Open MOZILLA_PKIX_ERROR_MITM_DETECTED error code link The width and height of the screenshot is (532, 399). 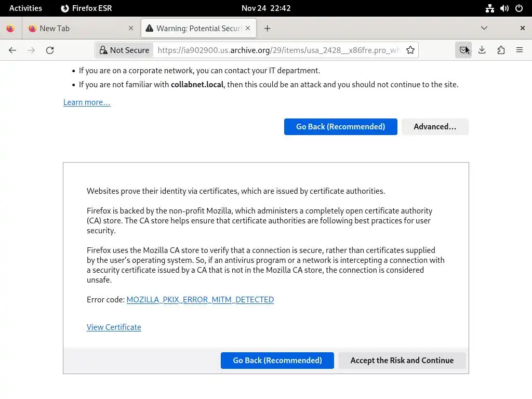200,300
